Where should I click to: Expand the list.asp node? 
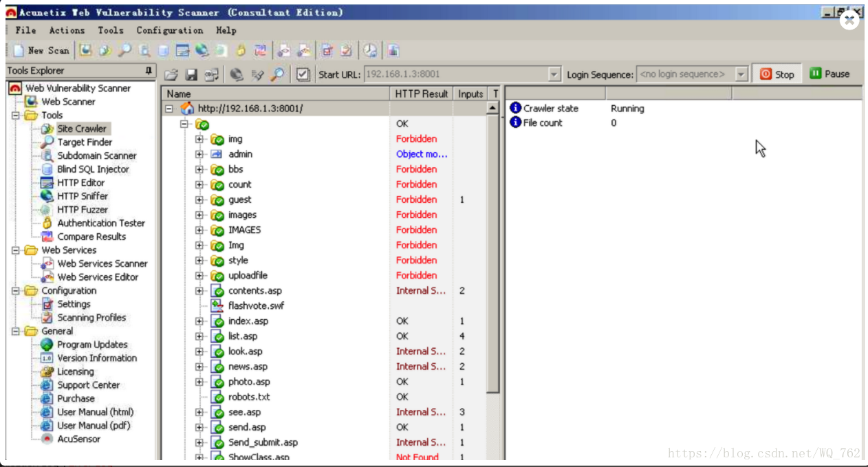[199, 336]
